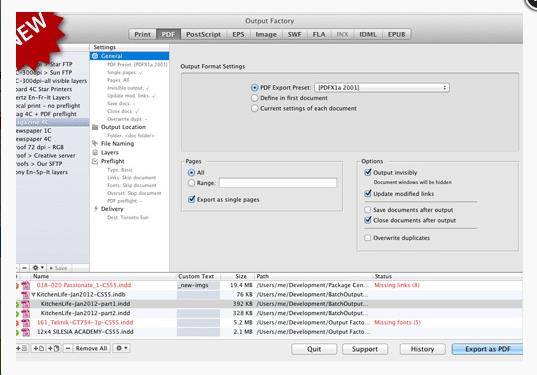Uncheck Update modified links
This screenshot has width=537, height=375.
point(368,193)
